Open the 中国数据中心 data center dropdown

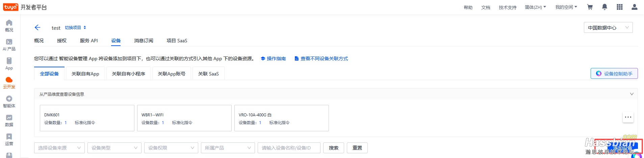tap(608, 28)
